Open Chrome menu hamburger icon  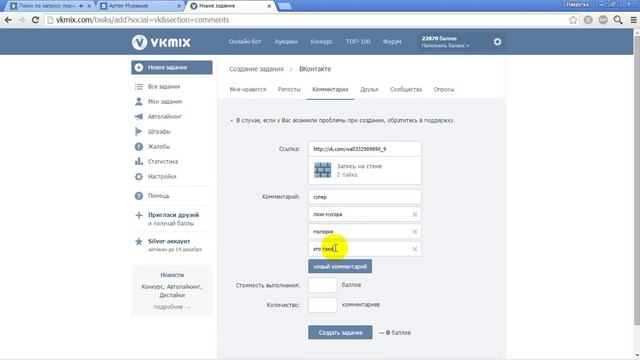click(633, 20)
